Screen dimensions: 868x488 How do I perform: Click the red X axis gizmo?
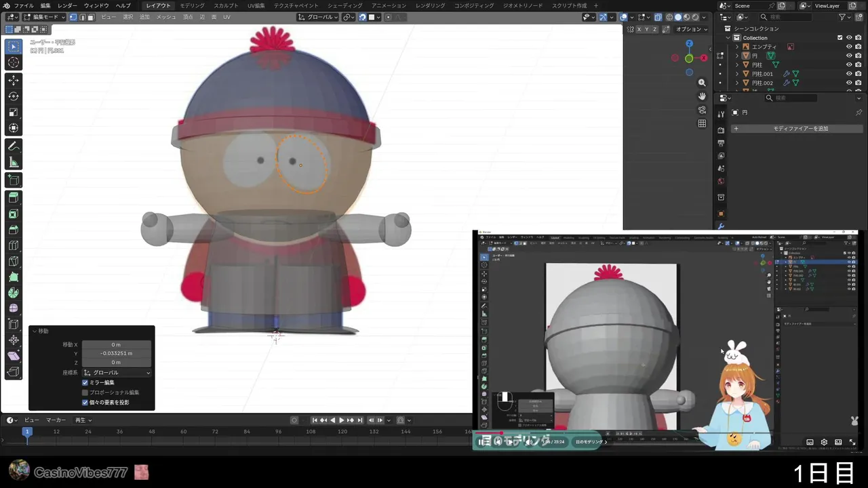(x=703, y=58)
